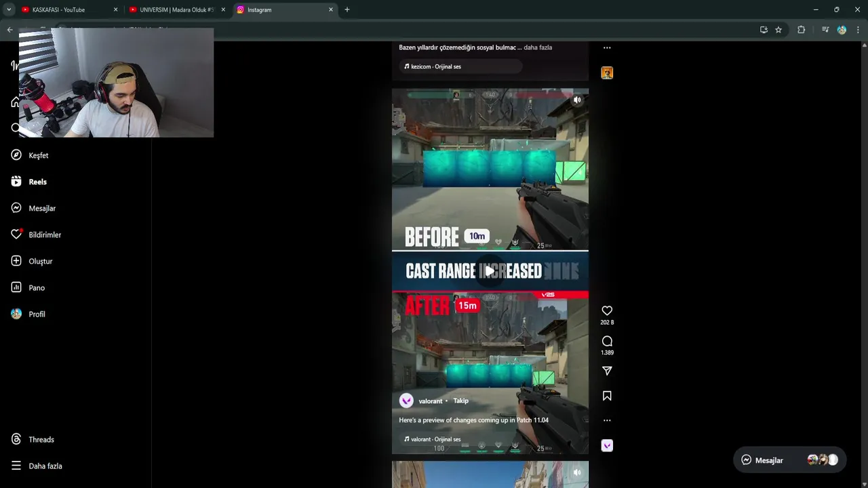
Task: Click the install app icon in address bar
Action: pos(764,30)
